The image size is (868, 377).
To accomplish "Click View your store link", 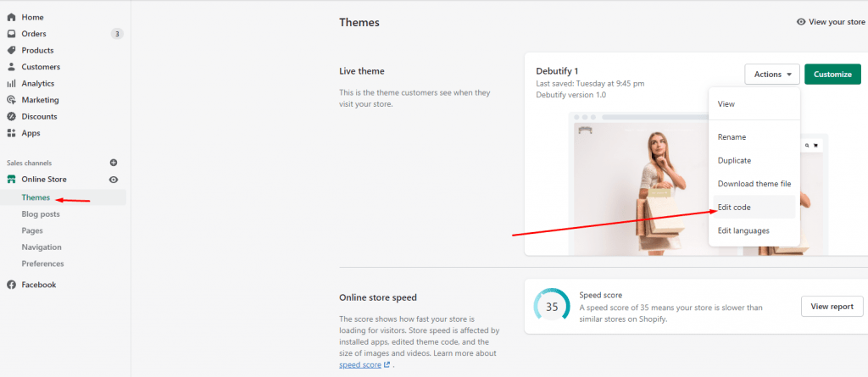I will pyautogui.click(x=831, y=21).
